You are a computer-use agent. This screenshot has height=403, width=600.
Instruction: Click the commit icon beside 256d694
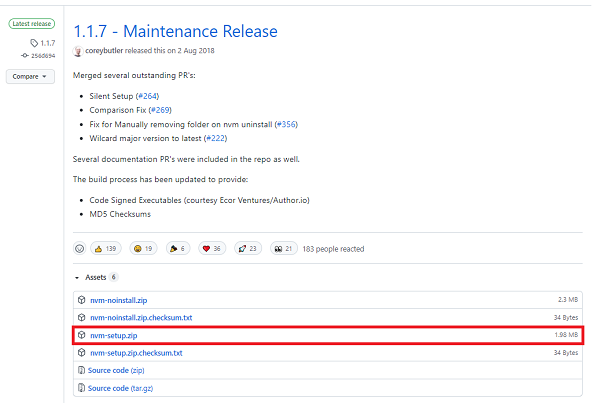pyautogui.click(x=26, y=56)
